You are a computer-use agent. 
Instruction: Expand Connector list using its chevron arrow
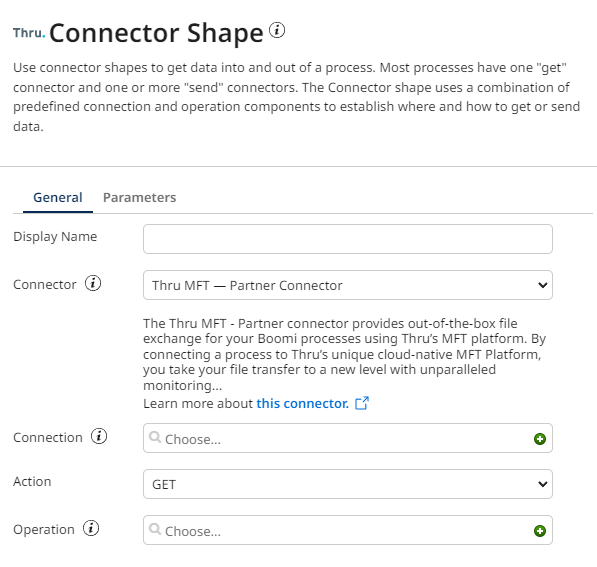tap(543, 285)
